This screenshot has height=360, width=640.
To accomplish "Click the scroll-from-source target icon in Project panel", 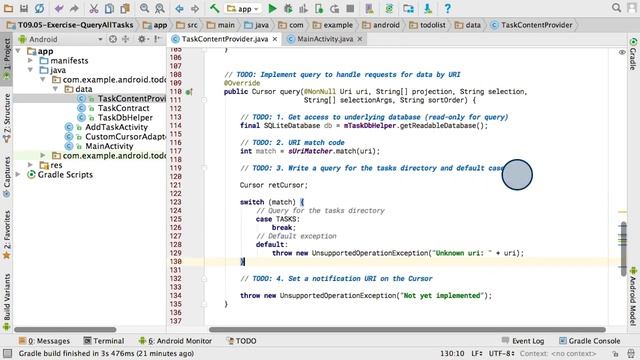I will click(x=113, y=39).
